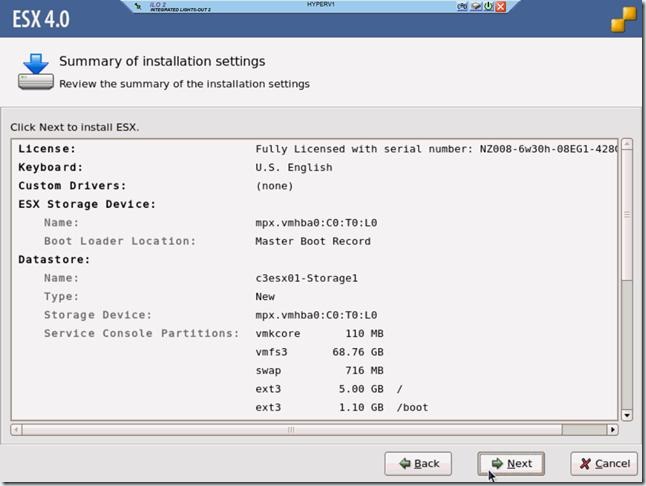Viewport: 646px width, 486px height.
Task: Click the 'vmfs3' 68.76 GB partition row
Action: pos(319,352)
